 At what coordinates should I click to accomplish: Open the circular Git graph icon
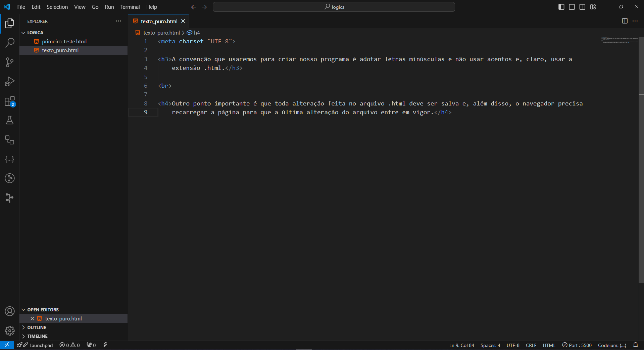pyautogui.click(x=10, y=178)
